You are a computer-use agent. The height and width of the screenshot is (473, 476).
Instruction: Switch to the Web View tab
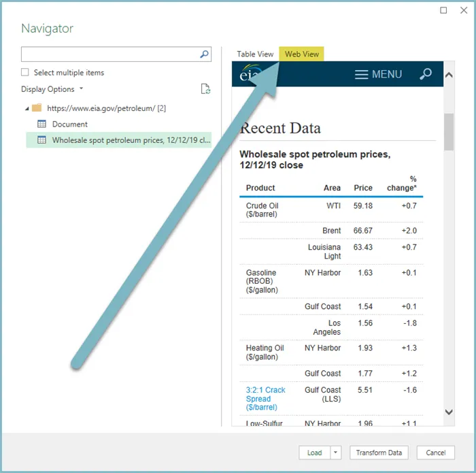302,54
